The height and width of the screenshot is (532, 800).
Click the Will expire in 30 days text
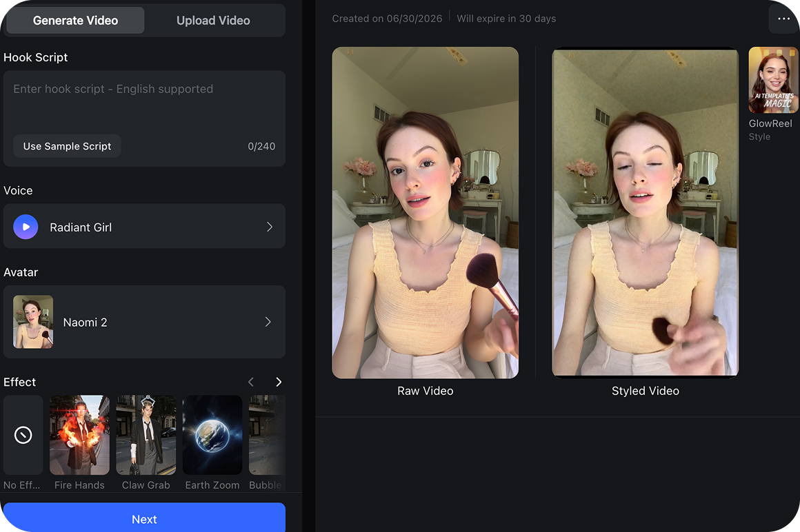pyautogui.click(x=506, y=19)
